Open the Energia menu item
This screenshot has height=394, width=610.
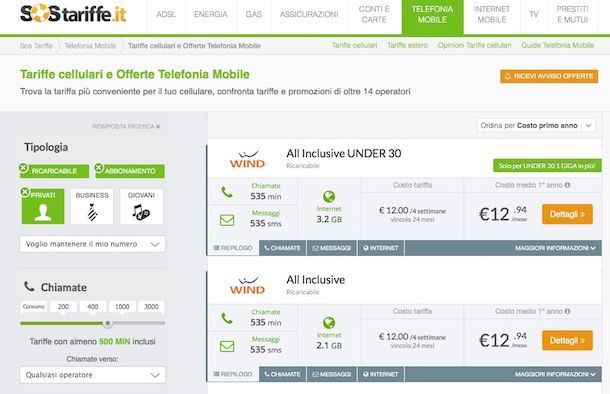[210, 14]
